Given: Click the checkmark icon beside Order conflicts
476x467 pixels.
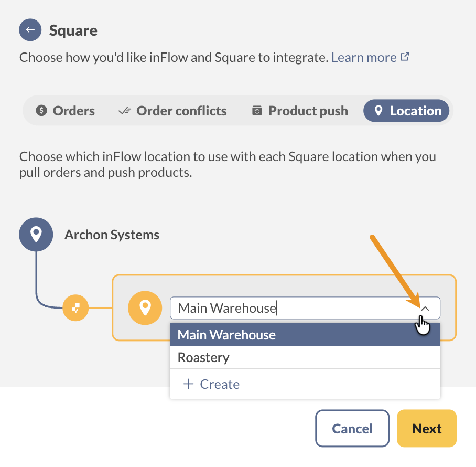Looking at the screenshot, I should coord(124,111).
